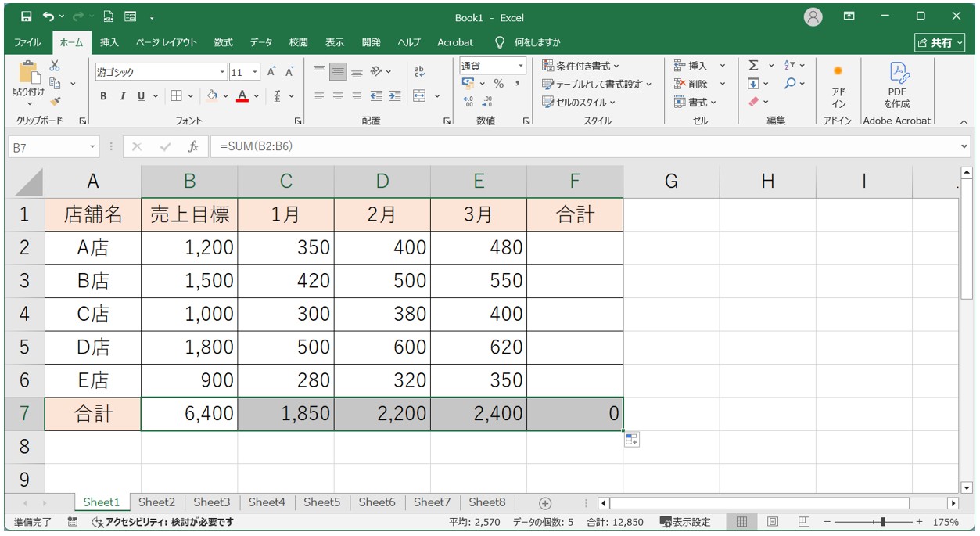
Task: Click the zoom slider handle
Action: (x=883, y=522)
